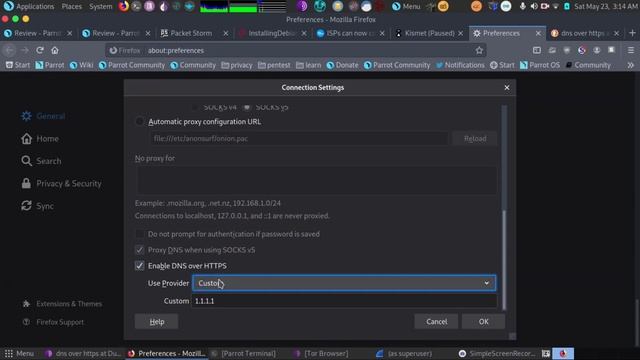Viewport: 640px width, 360px height.
Task: Switch to Kismet (Paused) tab
Action: pyautogui.click(x=429, y=33)
